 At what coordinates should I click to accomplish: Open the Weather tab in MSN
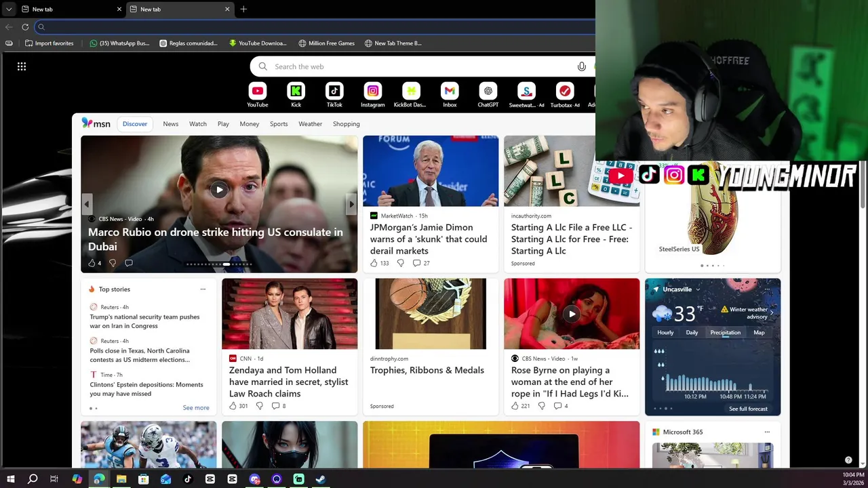tap(310, 124)
